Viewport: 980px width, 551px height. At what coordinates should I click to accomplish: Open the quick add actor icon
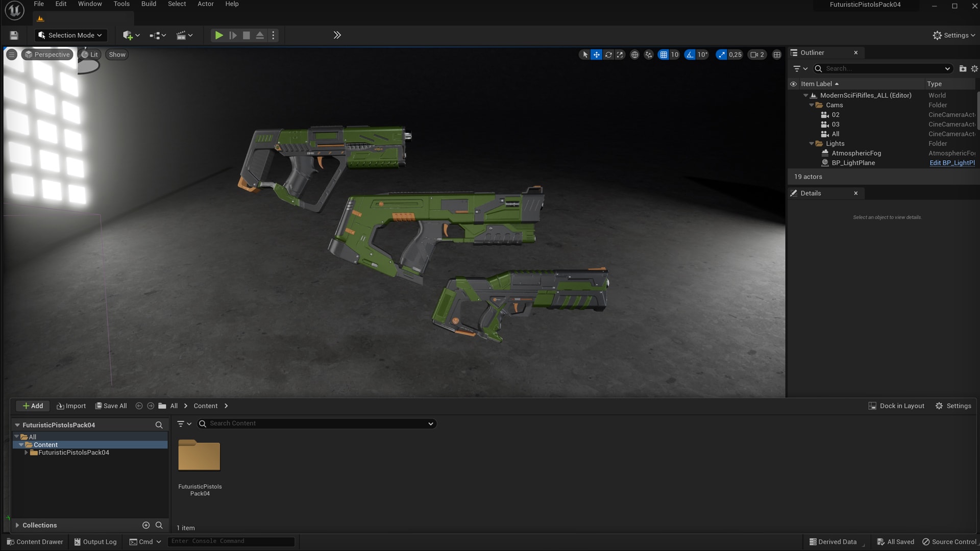click(x=131, y=35)
